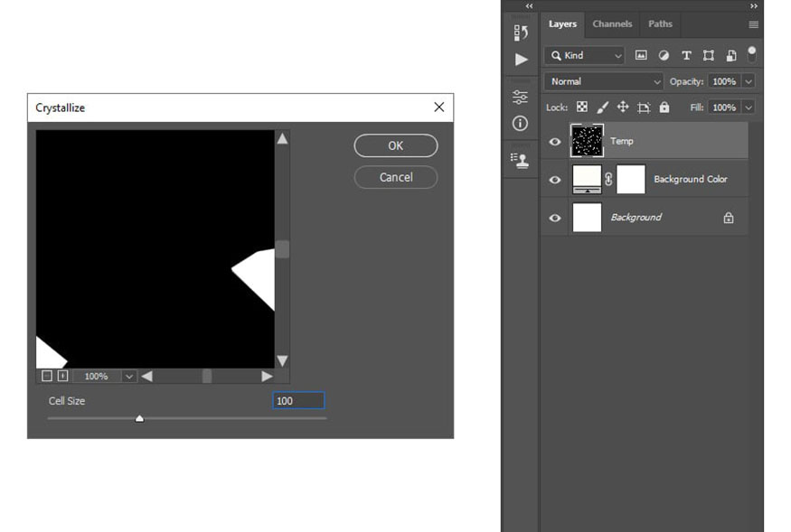The width and height of the screenshot is (791, 532).
Task: Hide the Temp layer
Action: point(555,142)
